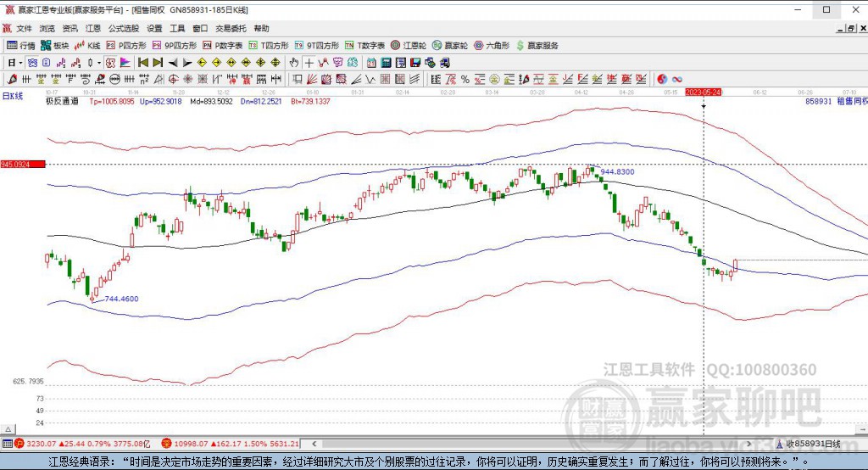The height and width of the screenshot is (470, 868).
Task: Click the colored flag chart icon
Action: click(x=125, y=63)
